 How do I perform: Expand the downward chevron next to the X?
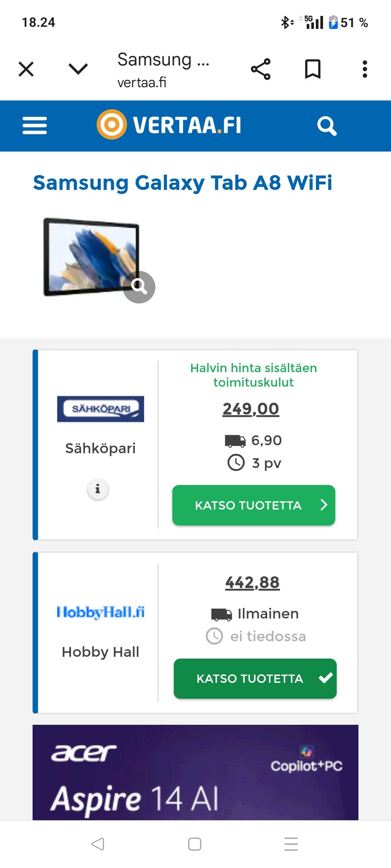(x=78, y=69)
